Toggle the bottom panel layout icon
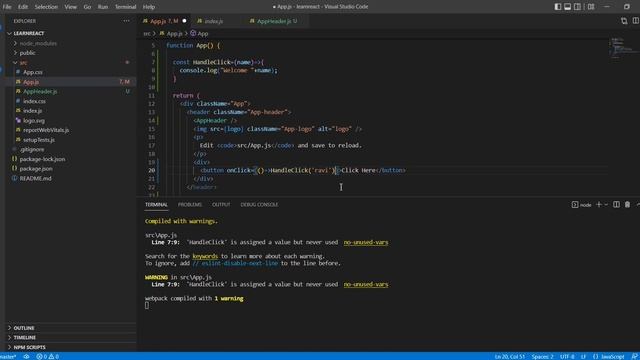The width and height of the screenshot is (640, 360). pos(567,7)
